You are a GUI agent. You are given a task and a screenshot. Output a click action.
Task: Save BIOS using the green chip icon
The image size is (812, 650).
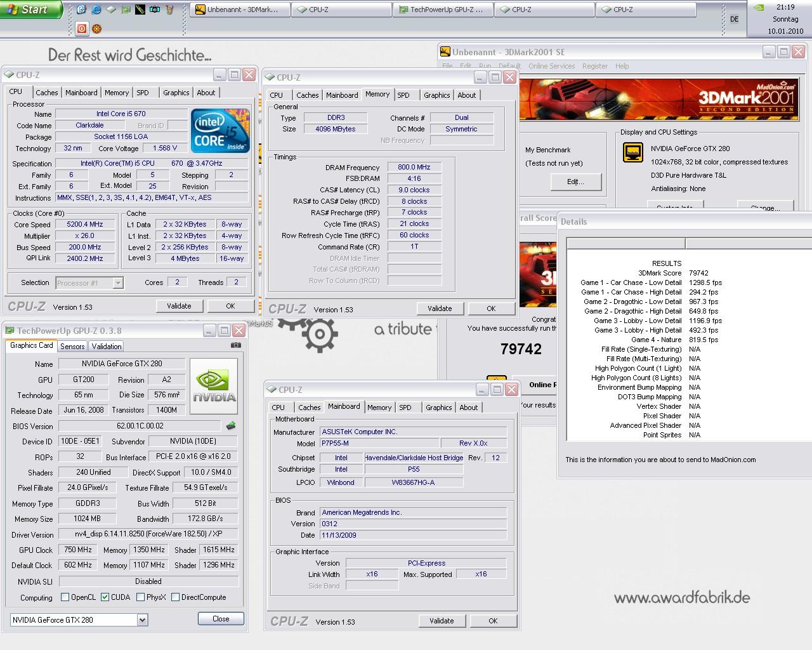(x=231, y=426)
